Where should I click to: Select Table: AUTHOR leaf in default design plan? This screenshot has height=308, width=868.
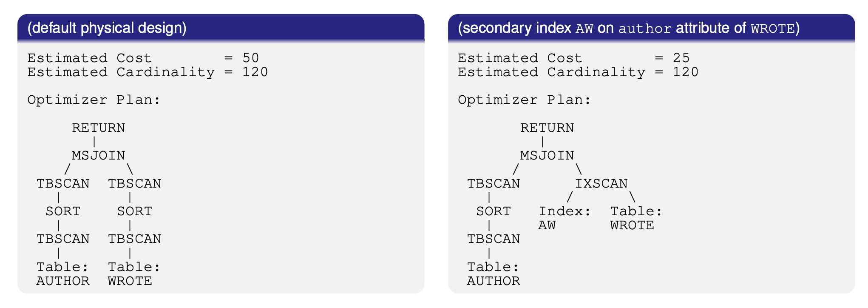(63, 274)
